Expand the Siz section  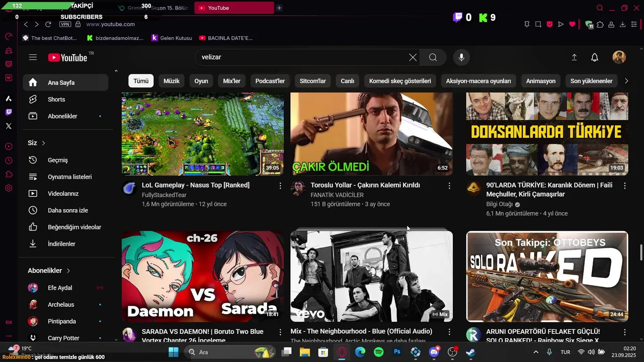click(x=37, y=143)
